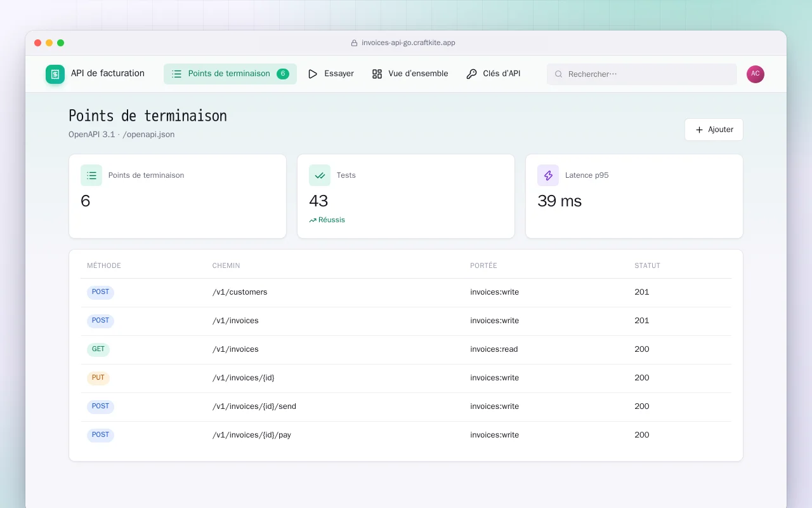Click the grid icon beside Vue d'ensemble
Viewport: 812px width, 508px height.
pyautogui.click(x=377, y=74)
